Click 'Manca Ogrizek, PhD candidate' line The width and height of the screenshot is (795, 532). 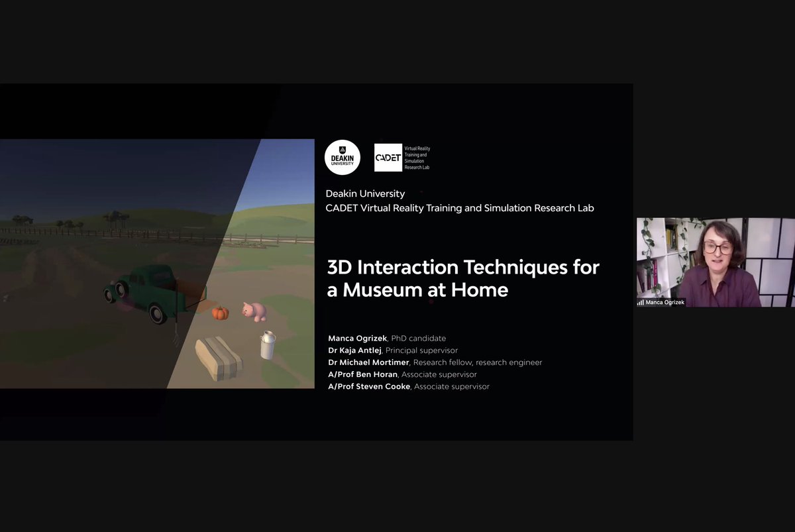(387, 339)
